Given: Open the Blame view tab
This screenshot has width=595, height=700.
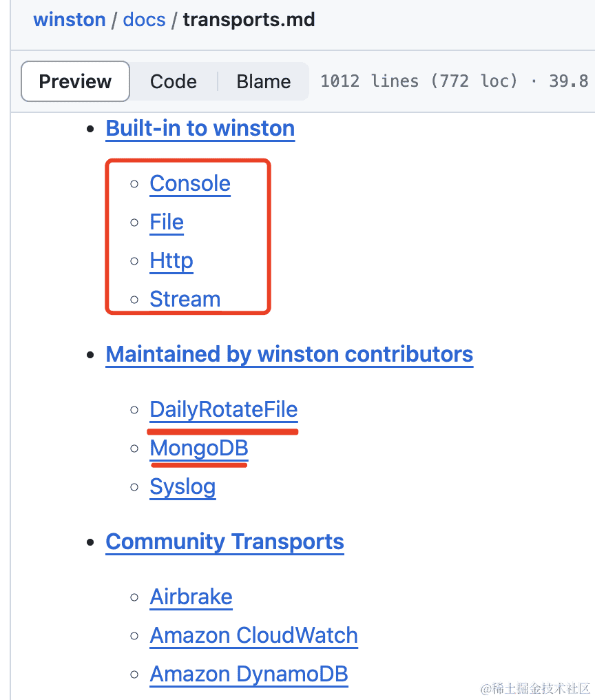Looking at the screenshot, I should click(x=263, y=81).
